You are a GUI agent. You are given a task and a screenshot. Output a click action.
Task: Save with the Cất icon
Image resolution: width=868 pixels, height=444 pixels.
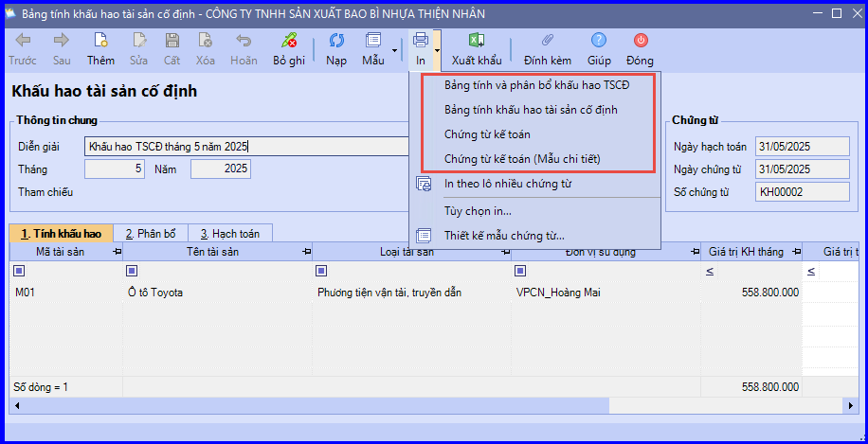(172, 41)
